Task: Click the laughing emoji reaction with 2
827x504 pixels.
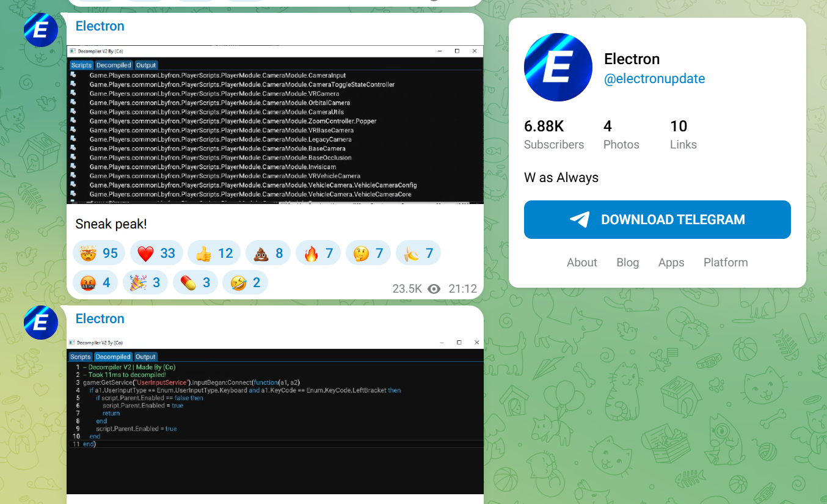Action: [x=245, y=283]
